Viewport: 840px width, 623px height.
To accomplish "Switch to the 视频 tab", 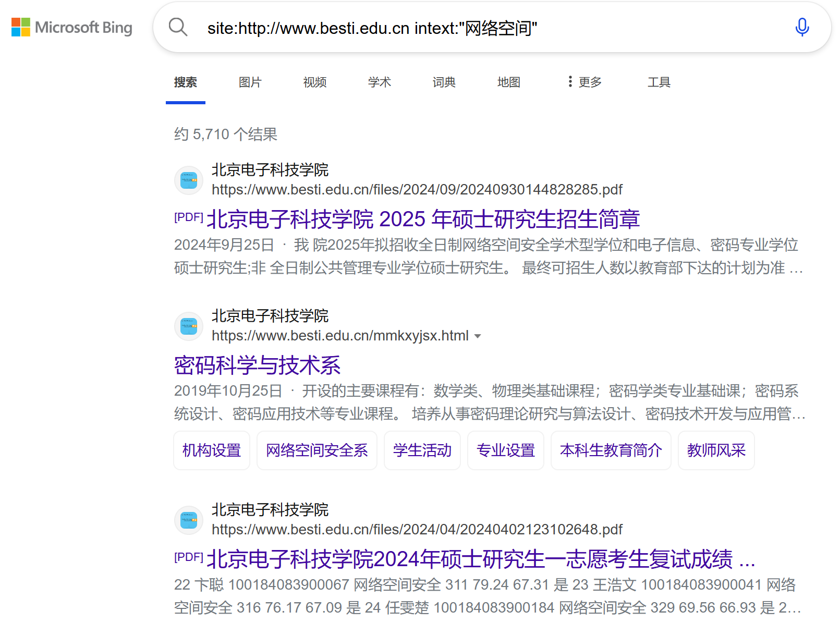I will coord(315,82).
